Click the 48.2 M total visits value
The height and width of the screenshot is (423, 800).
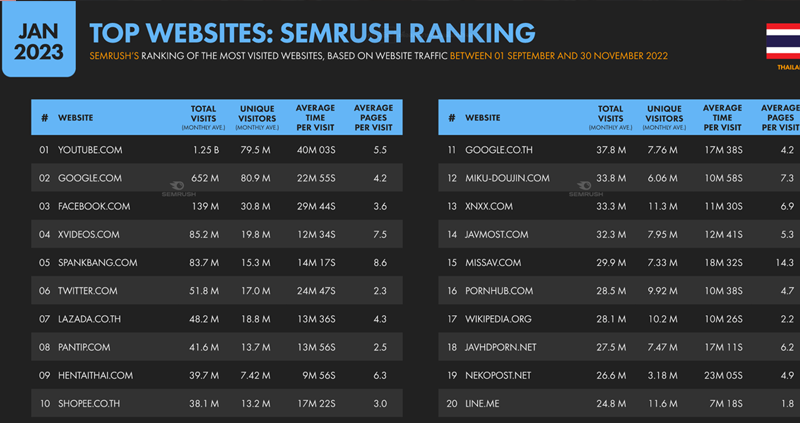pyautogui.click(x=204, y=319)
